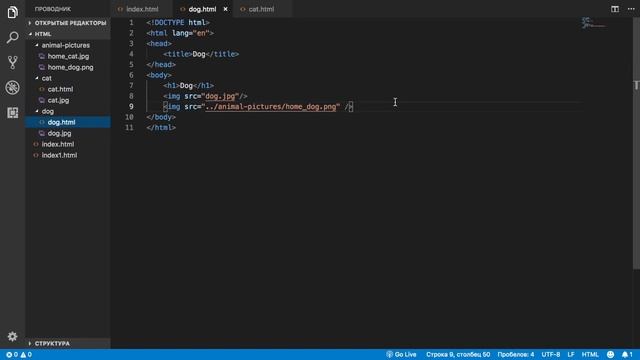Expand the ОТКРЫТЫЕ РЕДАКТОРЫ section
Image resolution: width=640 pixels, height=360 pixels.
click(68, 23)
